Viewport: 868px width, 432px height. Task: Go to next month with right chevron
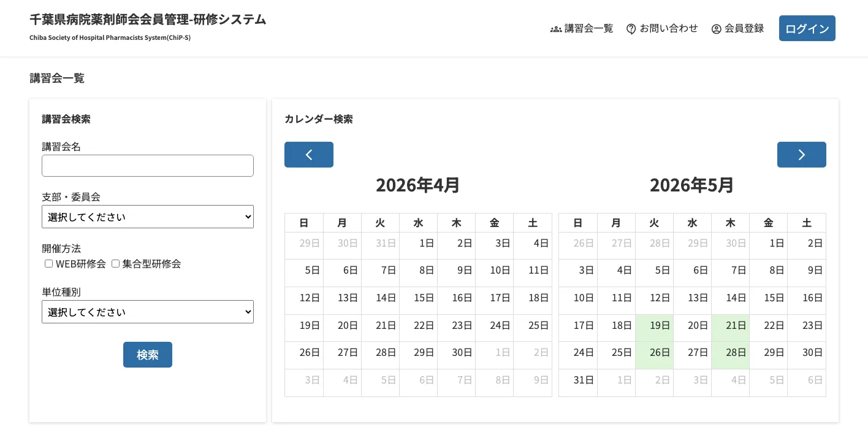point(802,155)
